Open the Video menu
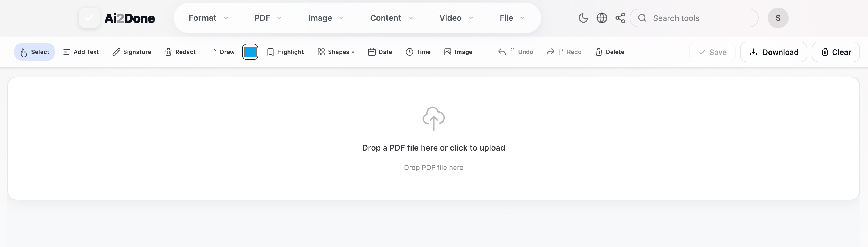This screenshot has width=868, height=247. pos(456,18)
